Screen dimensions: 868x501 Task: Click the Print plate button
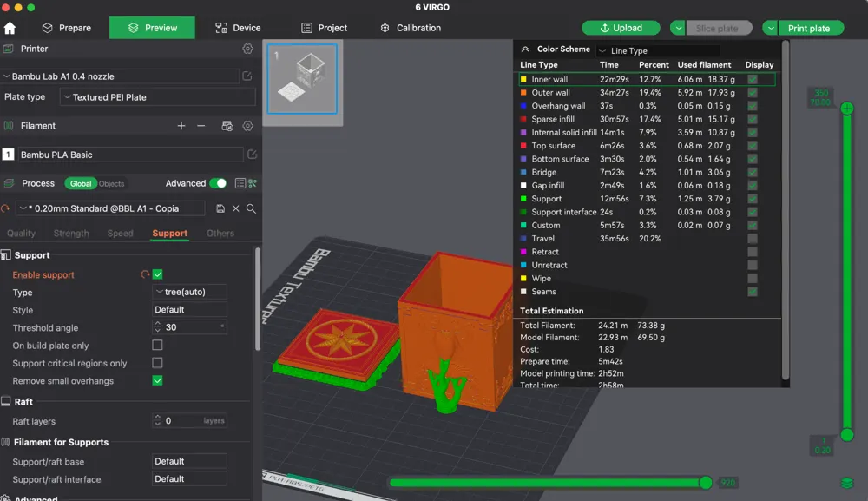pyautogui.click(x=811, y=28)
